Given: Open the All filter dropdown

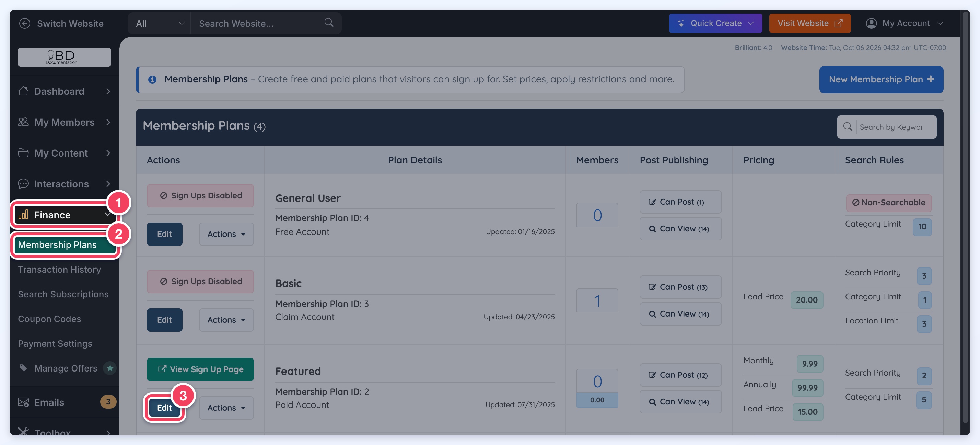Looking at the screenshot, I should (160, 23).
